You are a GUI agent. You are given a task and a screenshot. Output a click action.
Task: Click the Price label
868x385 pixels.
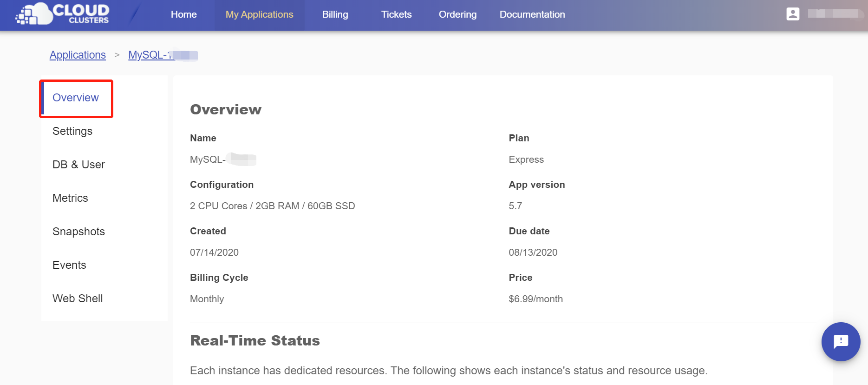[520, 278]
